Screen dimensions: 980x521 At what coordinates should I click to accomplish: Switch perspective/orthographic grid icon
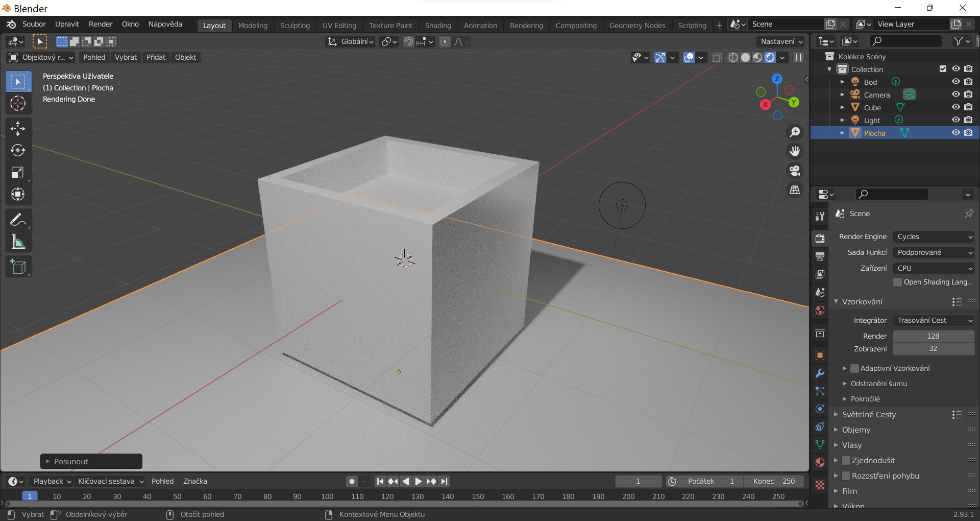(x=795, y=190)
